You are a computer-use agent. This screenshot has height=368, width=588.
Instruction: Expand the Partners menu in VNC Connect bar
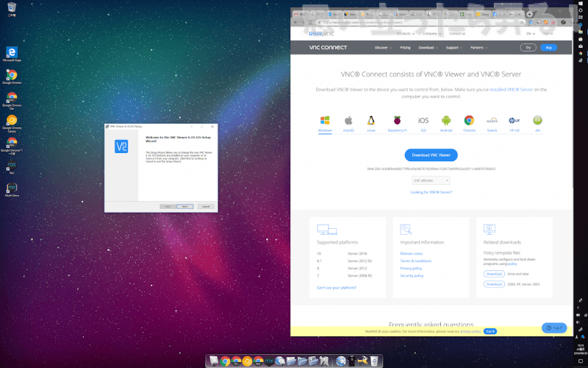tap(478, 48)
